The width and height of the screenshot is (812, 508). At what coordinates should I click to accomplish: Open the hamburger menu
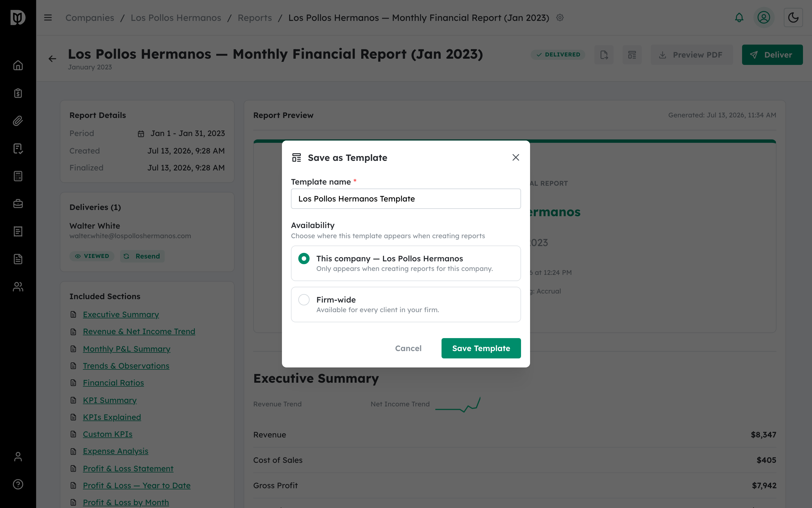coord(48,17)
